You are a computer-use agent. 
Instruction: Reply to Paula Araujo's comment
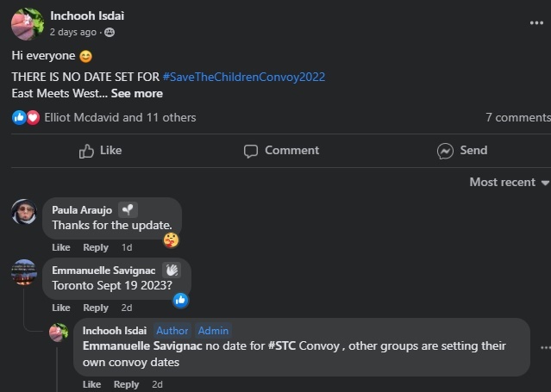pyautogui.click(x=96, y=247)
